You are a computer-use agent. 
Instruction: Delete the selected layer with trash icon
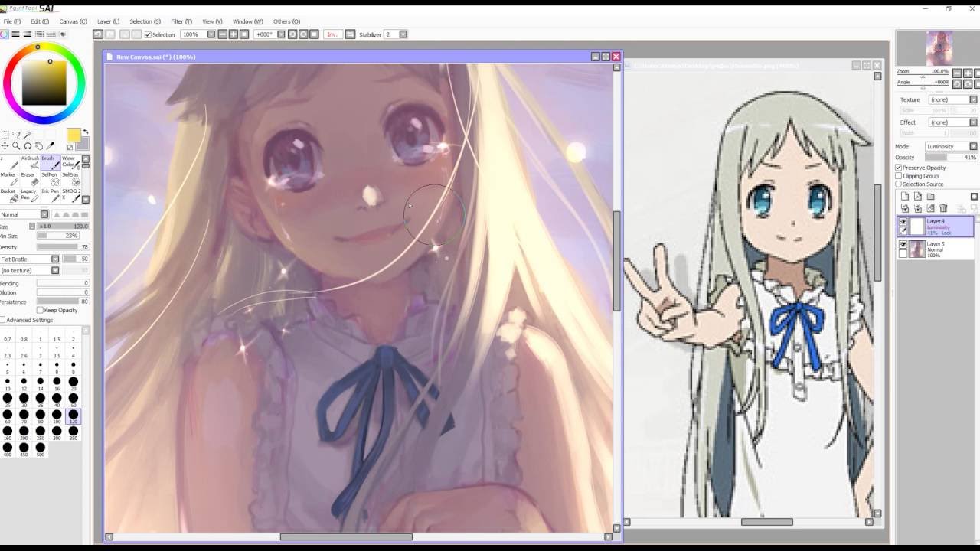943,208
